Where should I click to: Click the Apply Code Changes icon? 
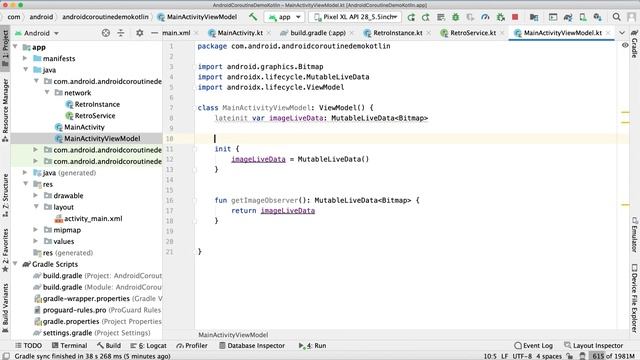[x=426, y=17]
